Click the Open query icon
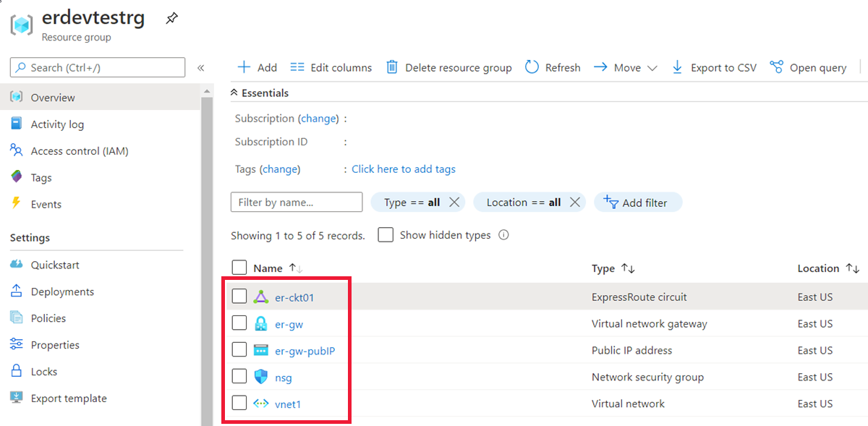Screen dimensions: 868x426 coord(777,67)
